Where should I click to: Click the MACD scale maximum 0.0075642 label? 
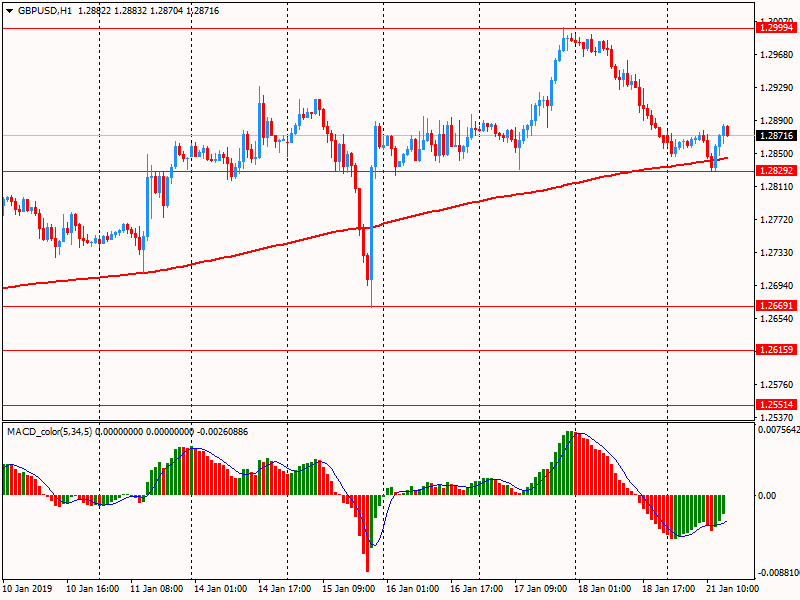pos(779,430)
